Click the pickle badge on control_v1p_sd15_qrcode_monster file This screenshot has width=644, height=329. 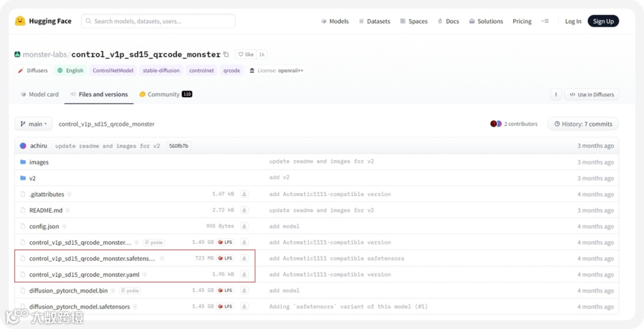pos(154,243)
